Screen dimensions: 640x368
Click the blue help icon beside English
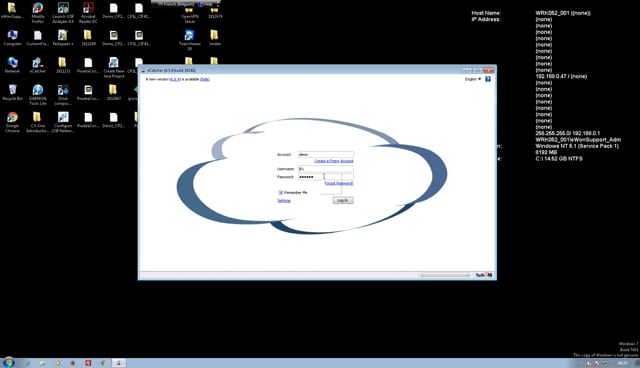point(488,79)
